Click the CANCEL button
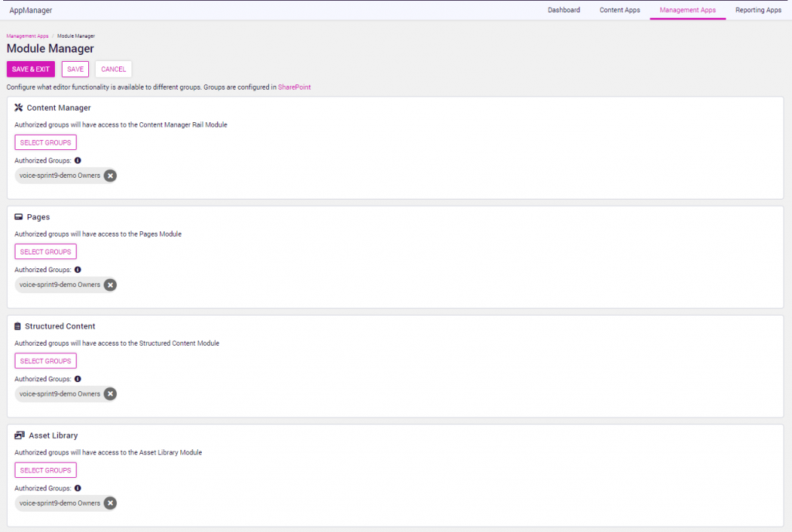The height and width of the screenshot is (532, 792). click(113, 69)
